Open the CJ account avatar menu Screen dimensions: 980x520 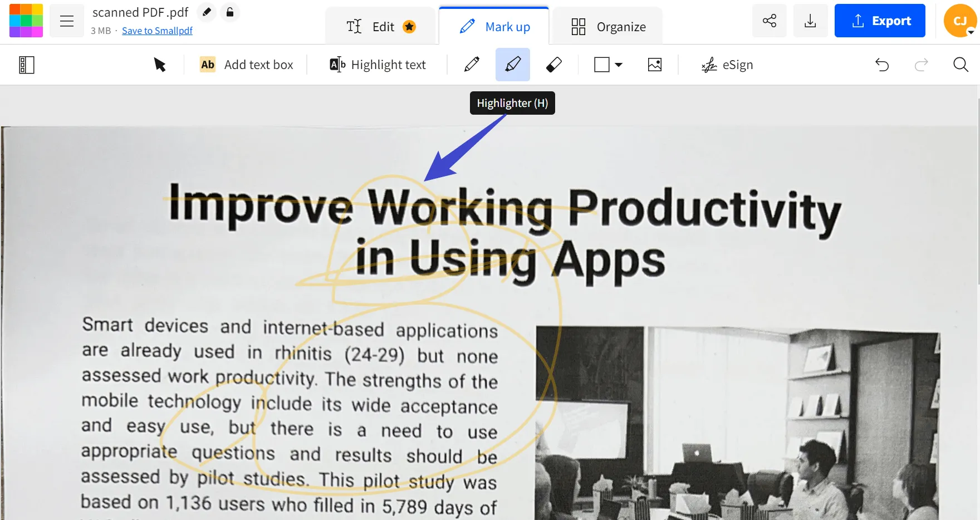point(960,21)
